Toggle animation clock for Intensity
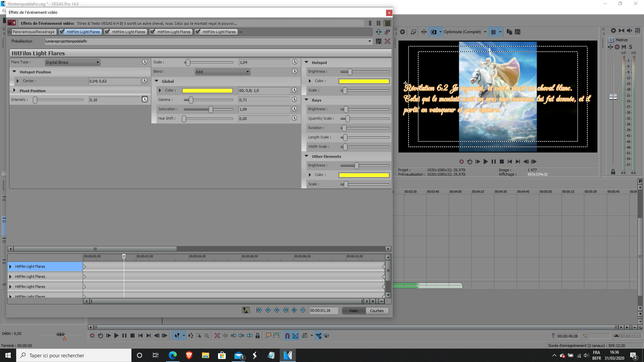Viewport: 644px width, 362px height. coord(145,100)
